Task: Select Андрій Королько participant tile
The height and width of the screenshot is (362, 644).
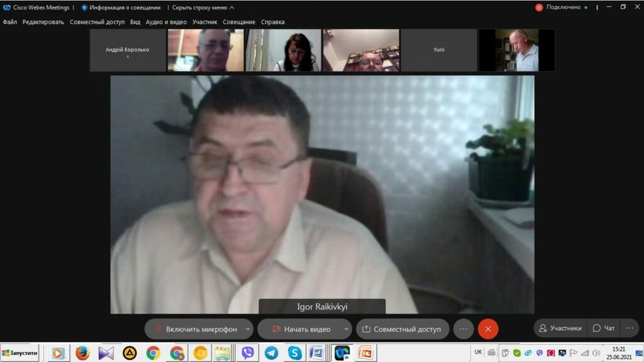Action: point(128,50)
